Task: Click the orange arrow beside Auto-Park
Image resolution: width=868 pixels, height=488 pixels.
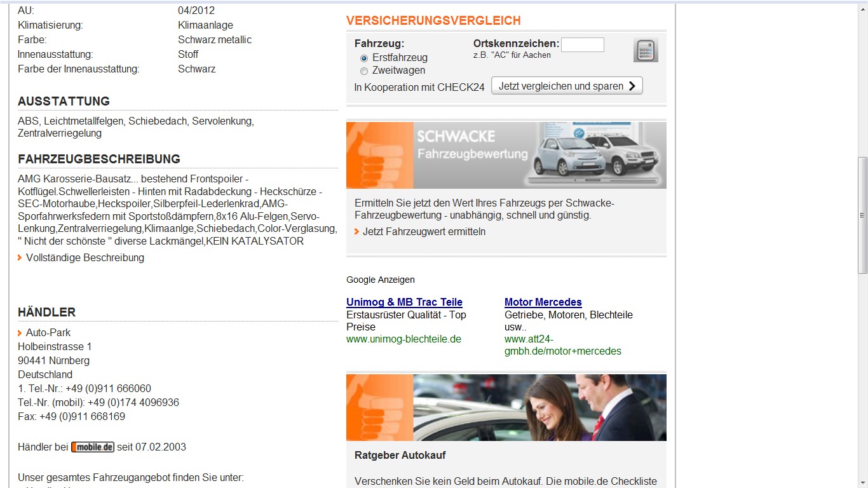Action: [20, 333]
